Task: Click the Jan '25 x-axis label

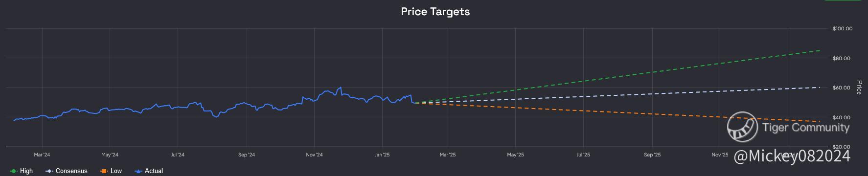Action: (x=382, y=155)
